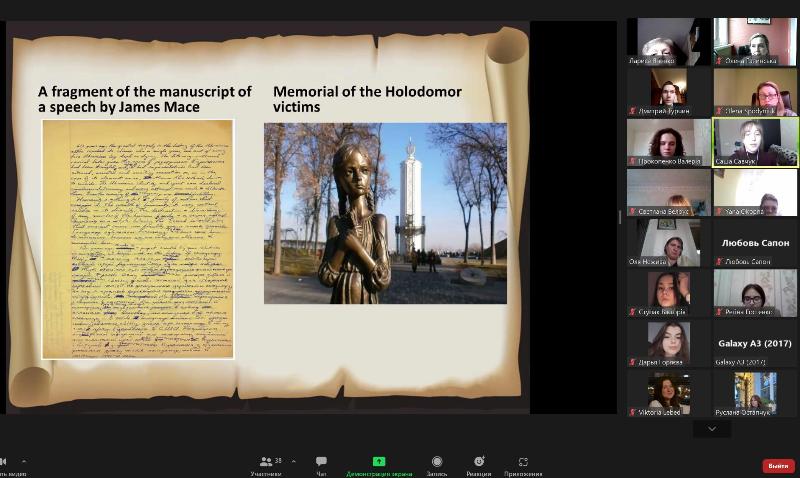The width and height of the screenshot is (800, 478).
Task: Show next gallery page with down chevron
Action: [712, 429]
